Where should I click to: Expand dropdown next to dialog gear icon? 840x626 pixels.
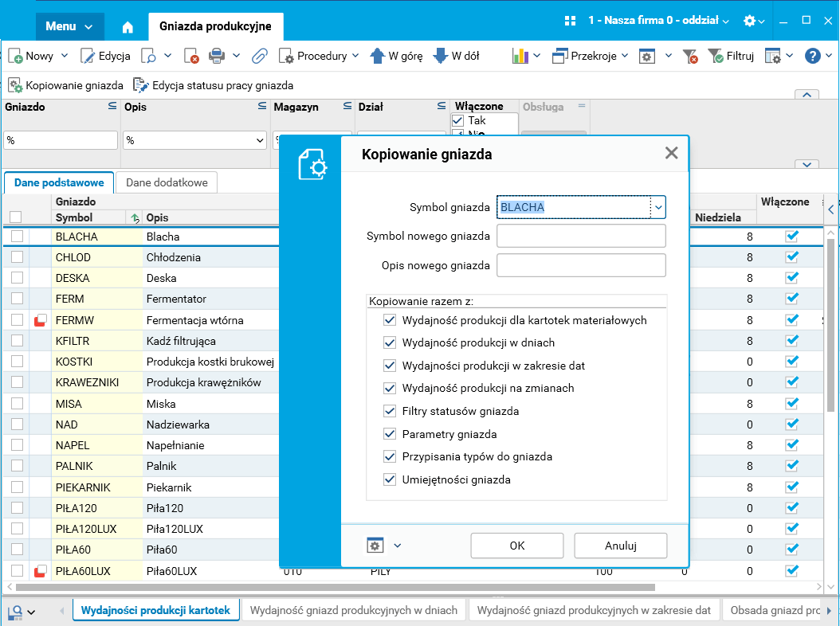click(x=398, y=546)
